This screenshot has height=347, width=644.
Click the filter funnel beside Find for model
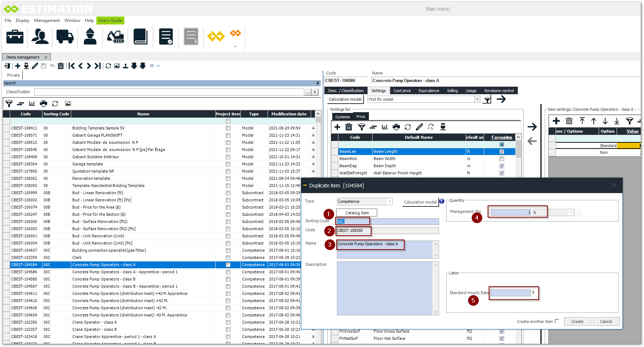[x=487, y=100]
